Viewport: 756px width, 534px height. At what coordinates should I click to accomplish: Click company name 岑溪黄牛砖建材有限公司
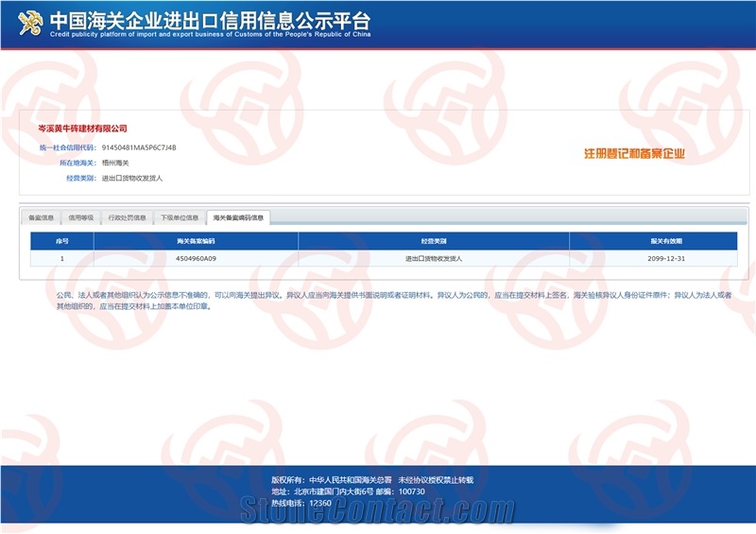click(83, 129)
